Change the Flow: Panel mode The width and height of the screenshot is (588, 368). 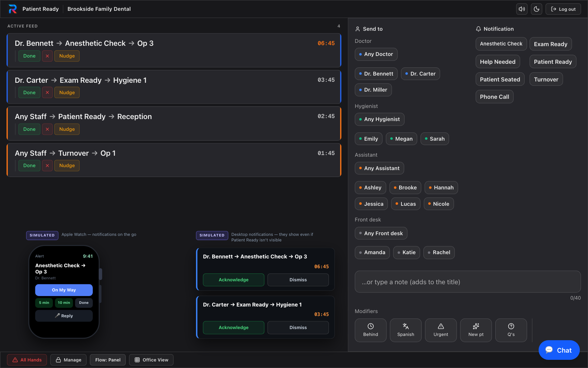pyautogui.click(x=108, y=360)
